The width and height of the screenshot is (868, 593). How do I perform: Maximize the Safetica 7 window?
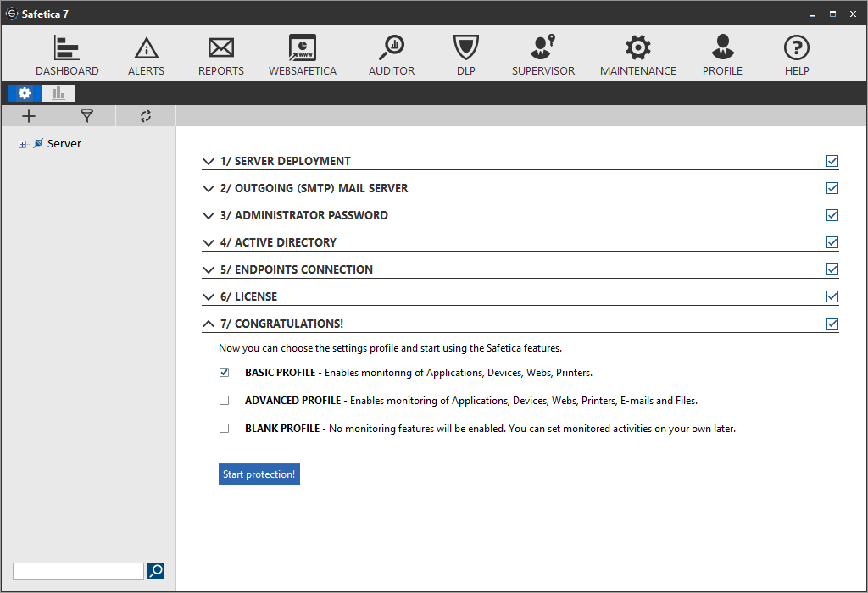click(832, 14)
